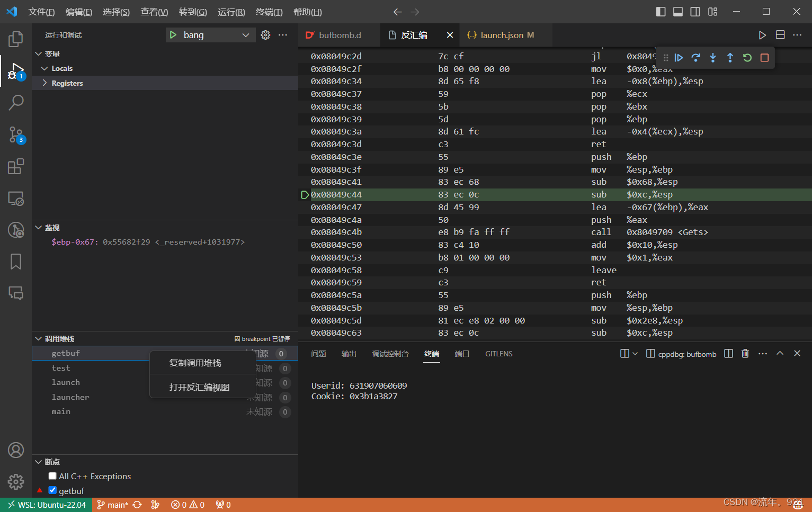812x512 pixels.
Task: Collapse the Locals tree node
Action: coord(44,68)
